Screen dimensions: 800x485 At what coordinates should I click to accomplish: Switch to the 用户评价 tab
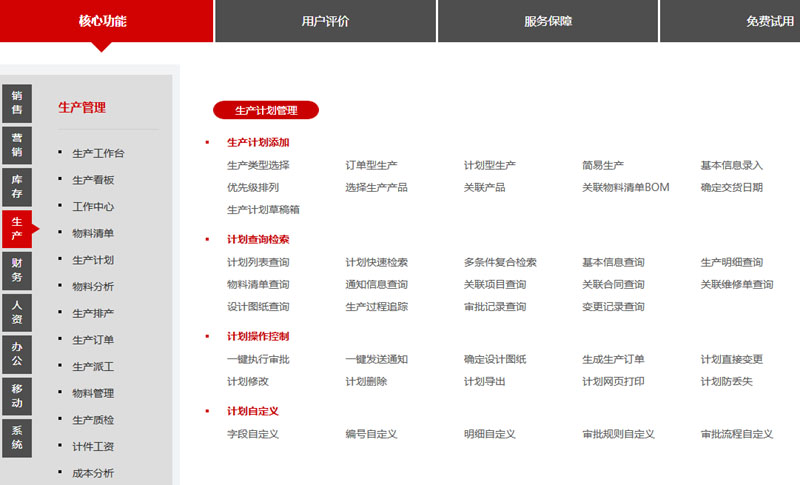click(325, 21)
